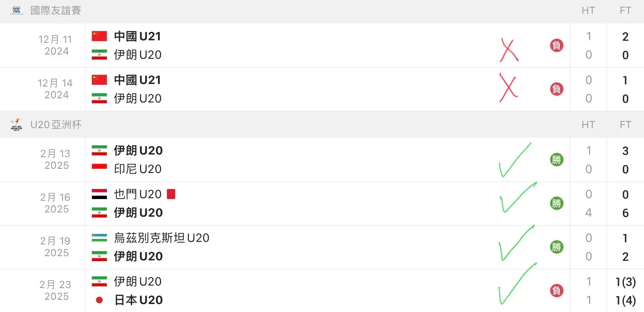Click the Japan flag next to 日本 U20
644x312 pixels.
click(99, 300)
